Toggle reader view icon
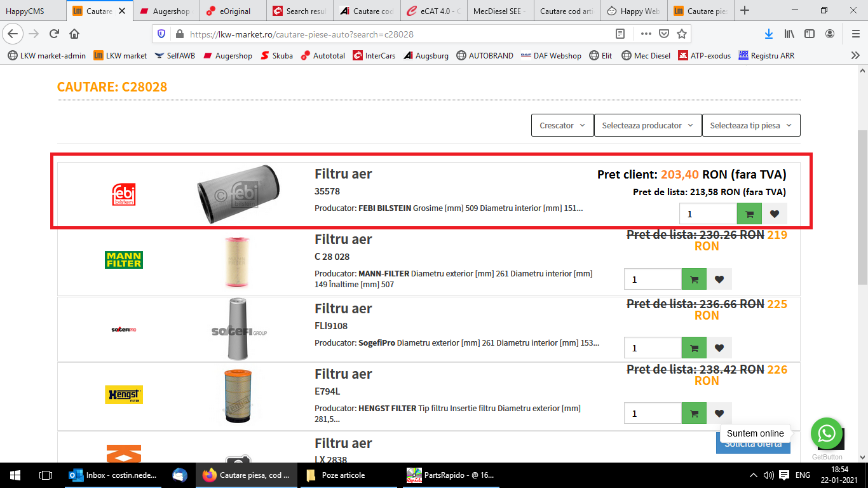This screenshot has height=488, width=868. (620, 34)
